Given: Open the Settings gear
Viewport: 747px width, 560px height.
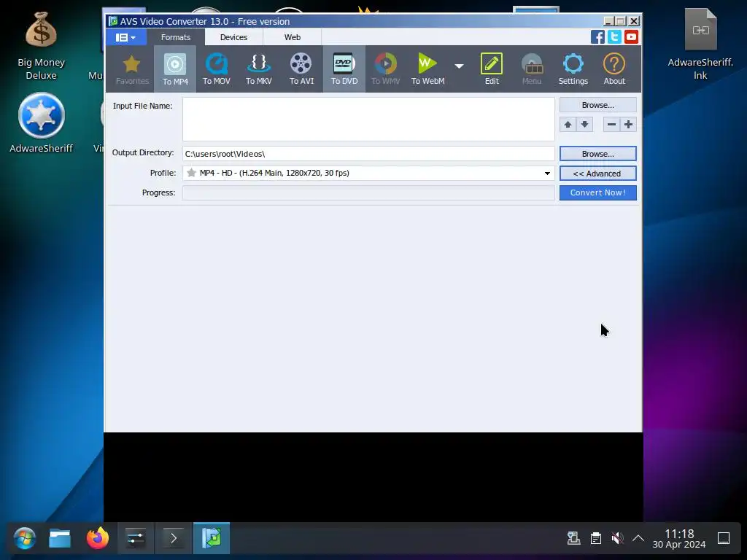Looking at the screenshot, I should click(573, 69).
